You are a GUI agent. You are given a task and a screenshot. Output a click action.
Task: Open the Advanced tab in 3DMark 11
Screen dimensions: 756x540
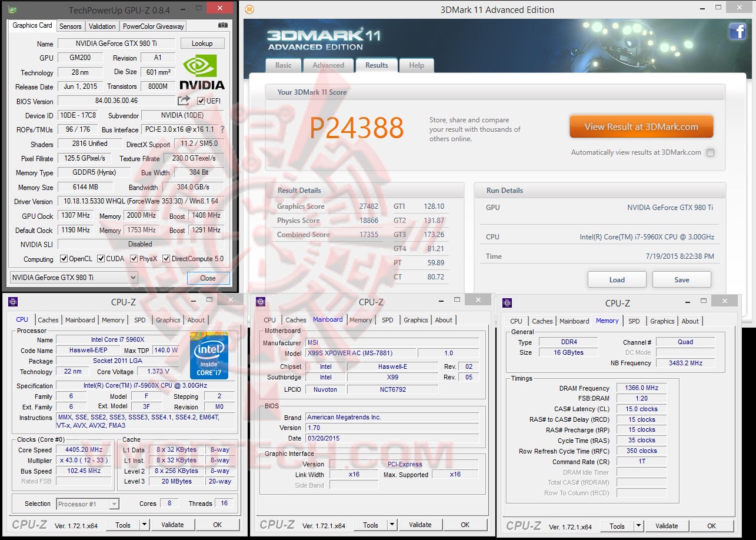click(x=328, y=65)
